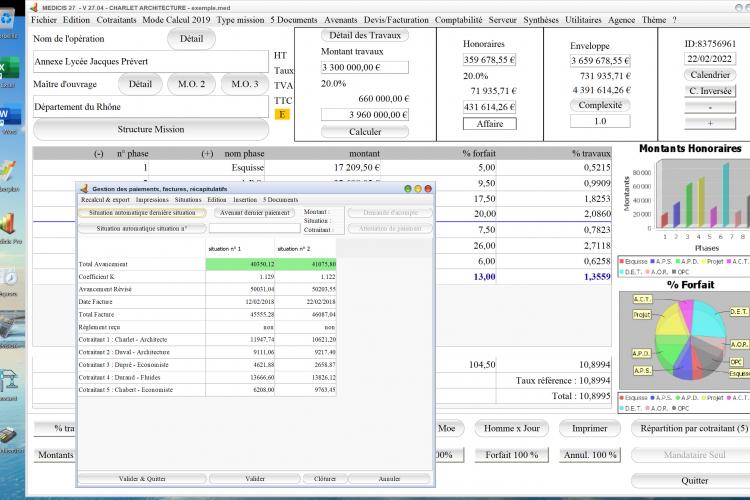Open the Recycle Bin desktop icon
The height and width of the screenshot is (500, 750).
pyautogui.click(x=8, y=20)
